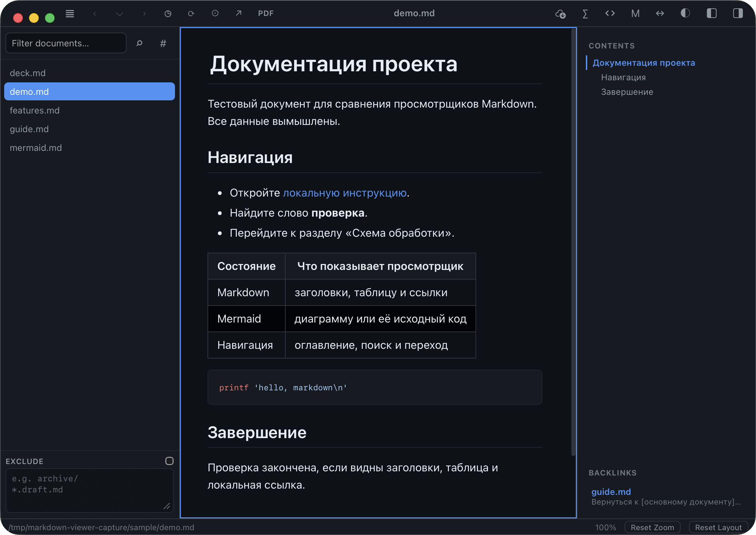756x535 pixels.
Task: Click the document vertical scrollbar
Action: [x=573, y=242]
